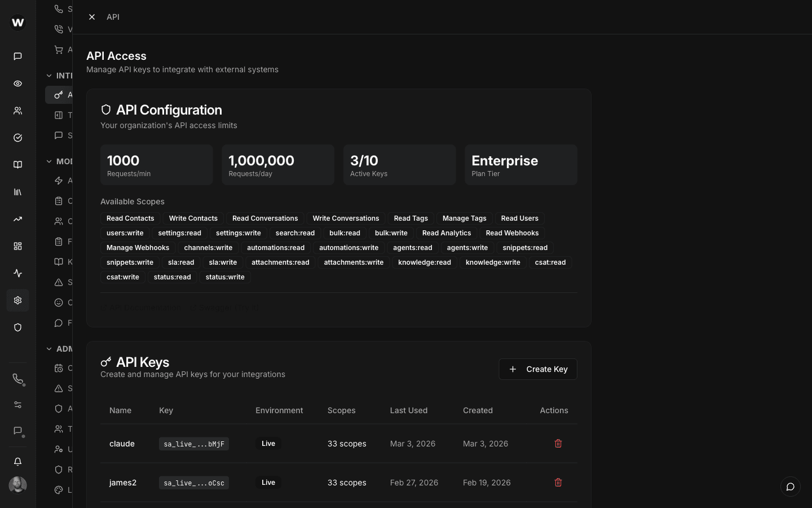Screen dimensions: 812x508
Task: Open the settings gear icon in the sidebar
Action: click(x=17, y=300)
